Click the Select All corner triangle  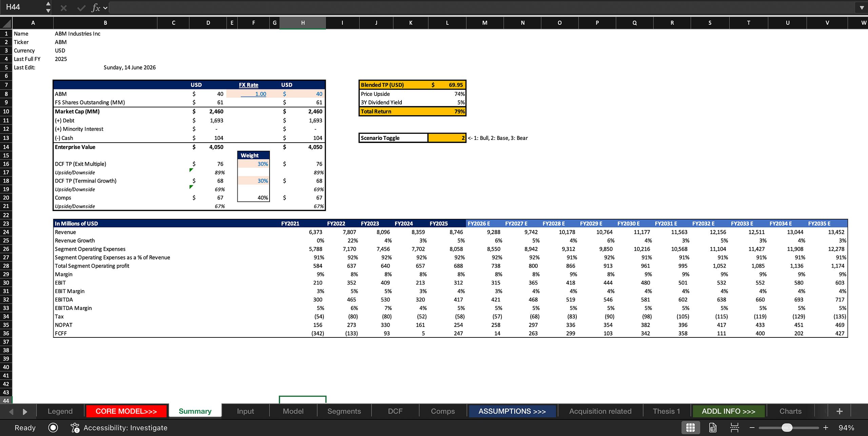6,23
